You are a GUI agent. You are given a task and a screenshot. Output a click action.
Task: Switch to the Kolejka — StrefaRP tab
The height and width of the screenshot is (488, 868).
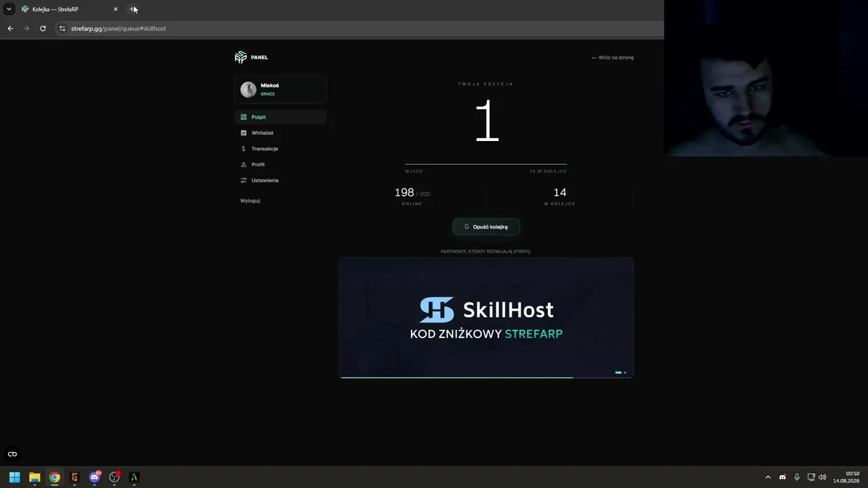pos(70,9)
